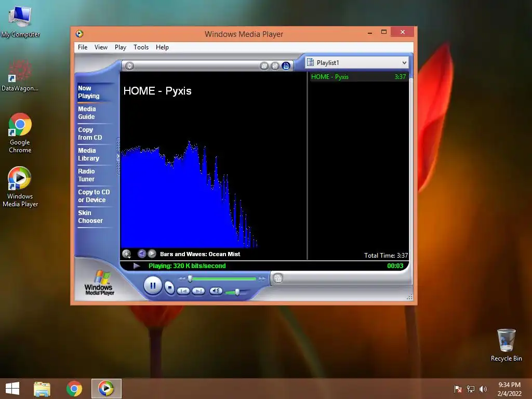
Task: Click rewind arrows beside seek bar
Action: pyautogui.click(x=182, y=278)
